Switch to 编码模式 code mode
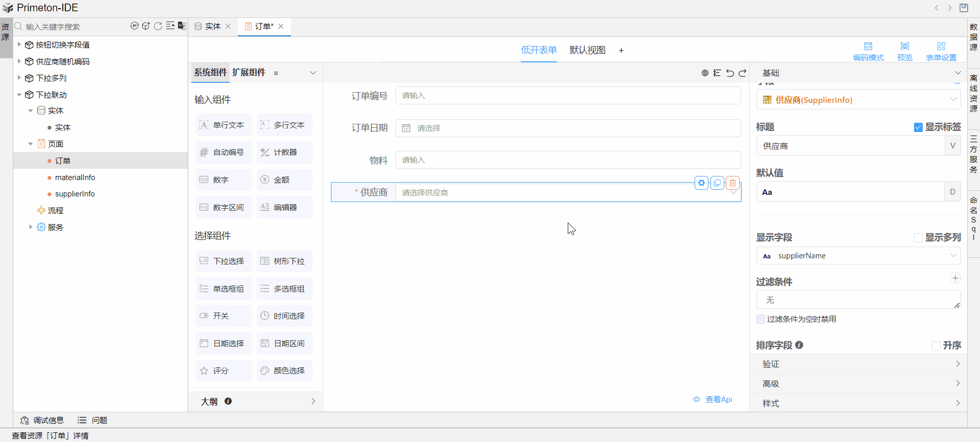Screen dimensions: 980x442 pos(868,51)
